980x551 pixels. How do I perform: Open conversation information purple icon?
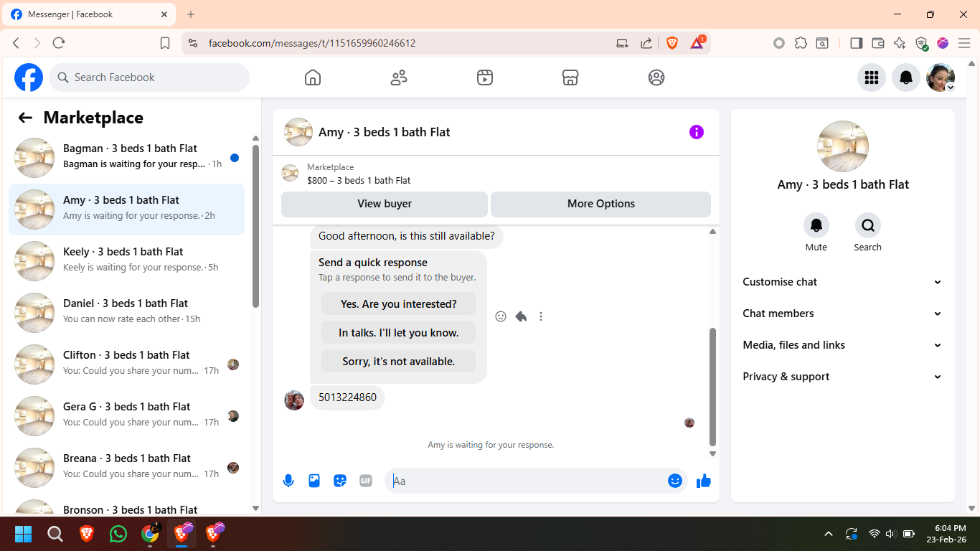[x=697, y=132]
